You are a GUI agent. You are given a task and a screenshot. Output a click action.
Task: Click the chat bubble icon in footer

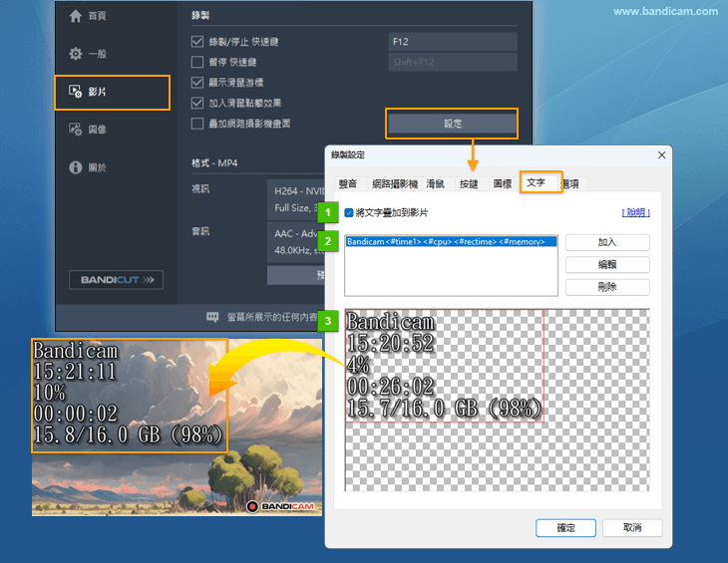pos(212,317)
